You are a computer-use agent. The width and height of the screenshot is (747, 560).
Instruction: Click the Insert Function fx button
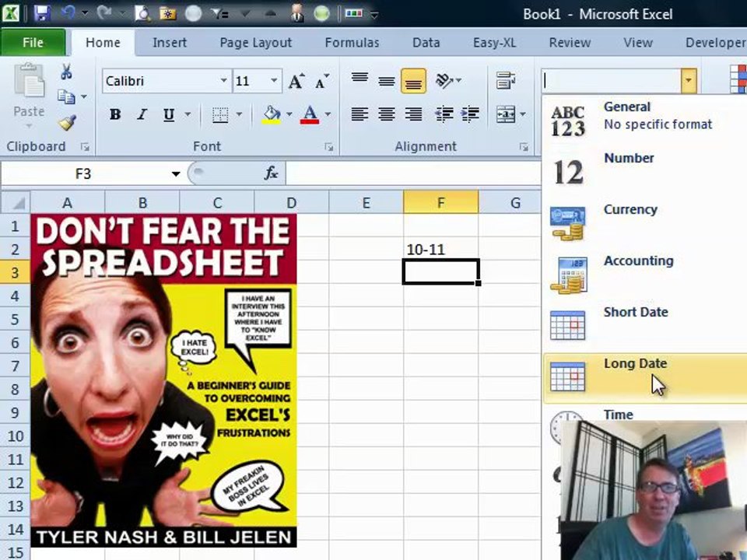click(x=271, y=173)
